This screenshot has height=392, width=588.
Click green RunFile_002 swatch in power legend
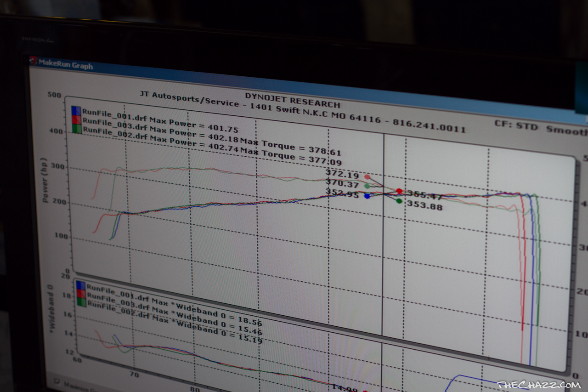click(77, 129)
